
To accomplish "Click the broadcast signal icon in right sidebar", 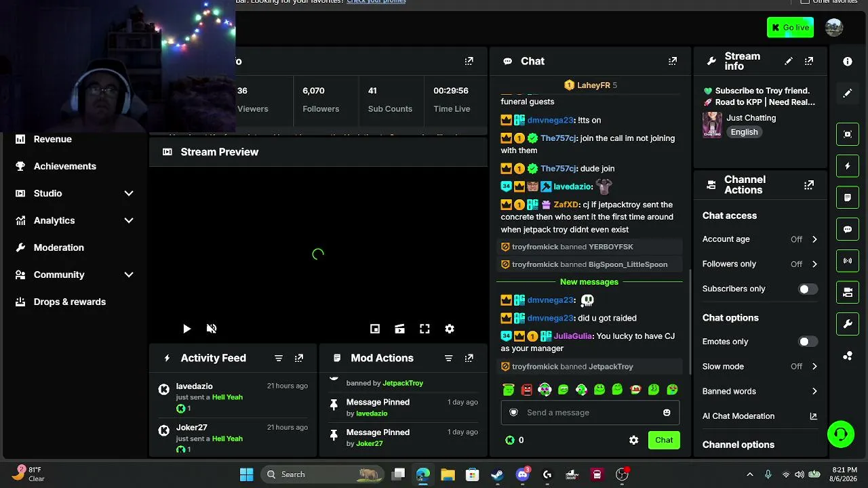I will coord(848,261).
